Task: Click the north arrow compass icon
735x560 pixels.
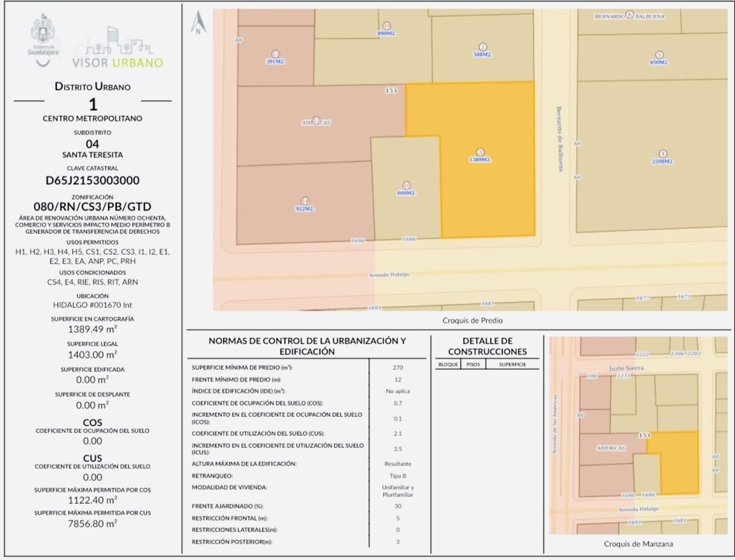Action: [198, 23]
